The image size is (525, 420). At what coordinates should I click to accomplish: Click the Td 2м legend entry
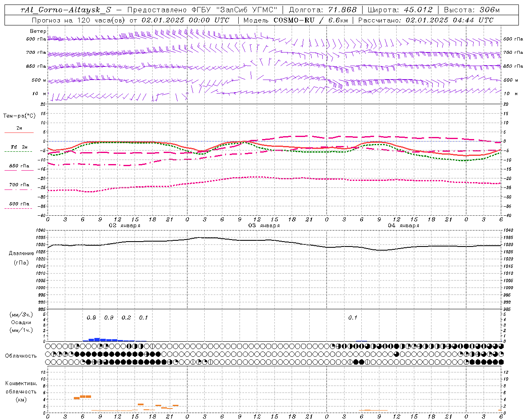19,147
